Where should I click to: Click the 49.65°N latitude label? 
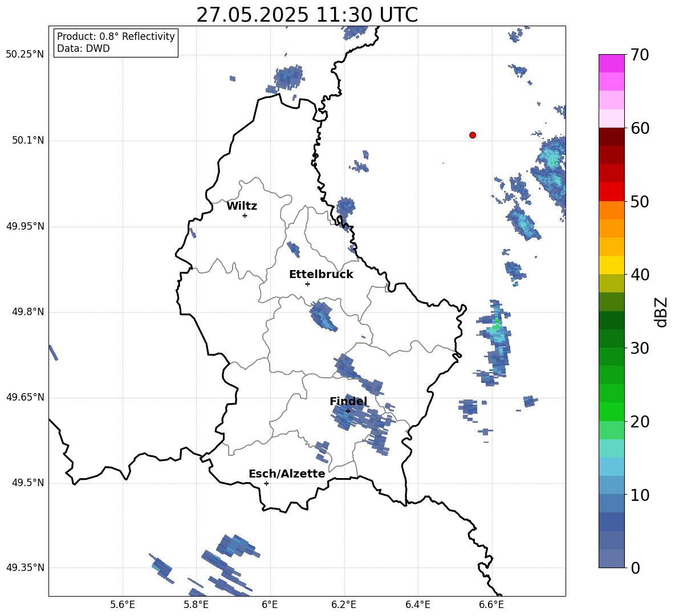(x=25, y=397)
